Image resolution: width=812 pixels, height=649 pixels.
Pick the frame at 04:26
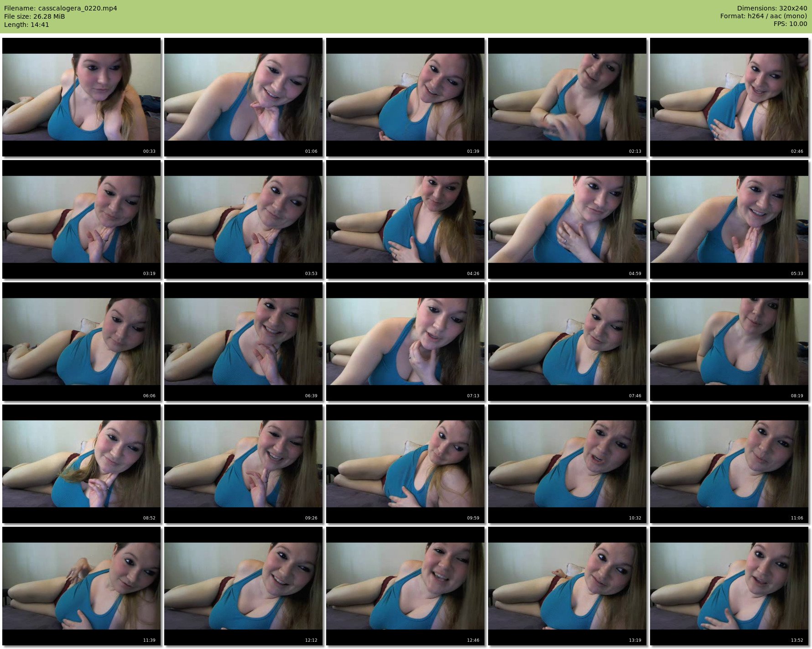[x=406, y=219]
